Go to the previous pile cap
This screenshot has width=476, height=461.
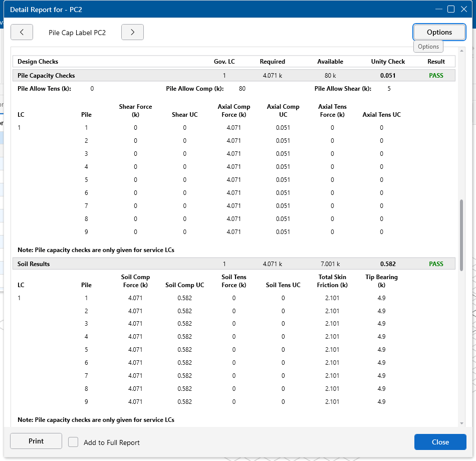pos(22,32)
